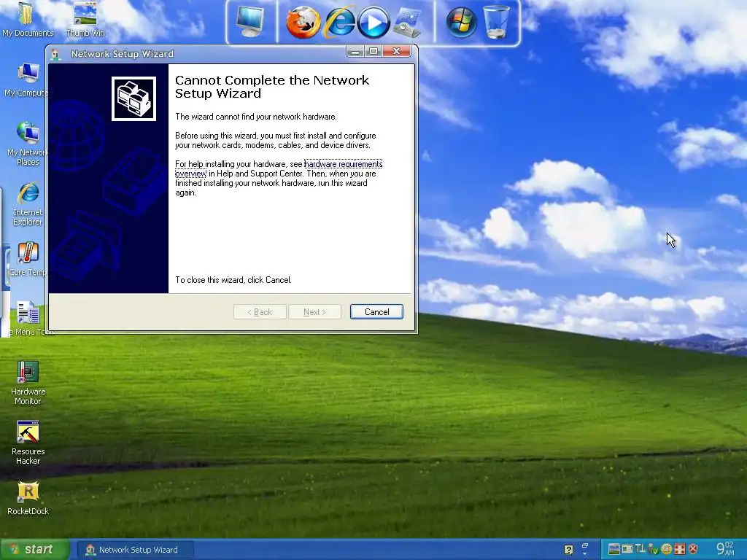This screenshot has height=560, width=747.
Task: Launch Firefox from the dock
Action: [303, 22]
